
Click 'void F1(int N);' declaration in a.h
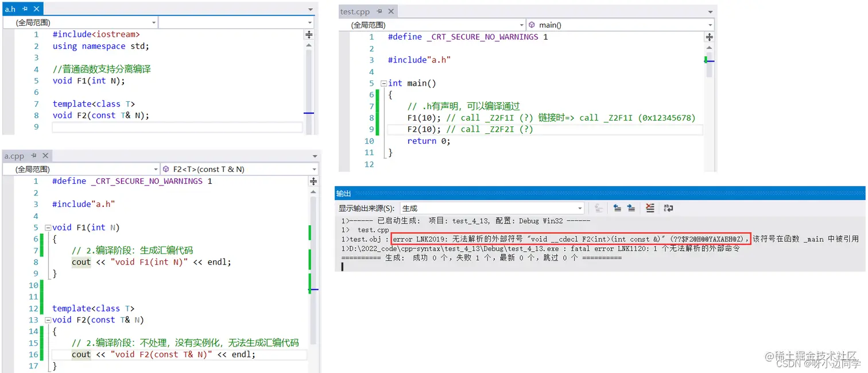click(89, 80)
